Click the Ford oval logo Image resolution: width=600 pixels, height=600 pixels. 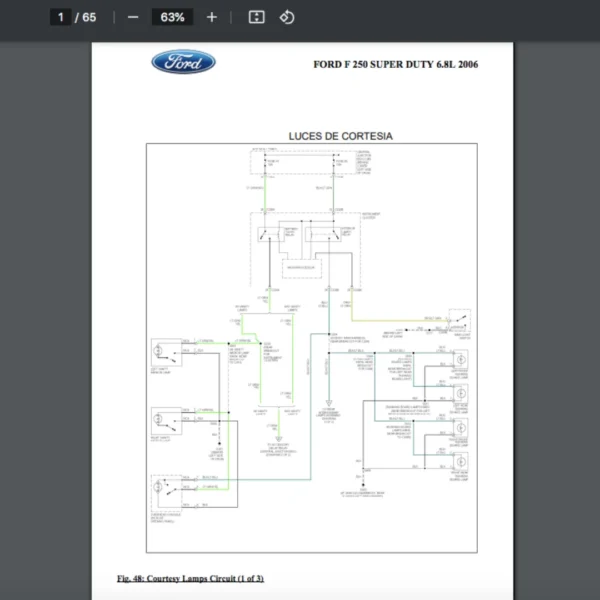(x=183, y=62)
